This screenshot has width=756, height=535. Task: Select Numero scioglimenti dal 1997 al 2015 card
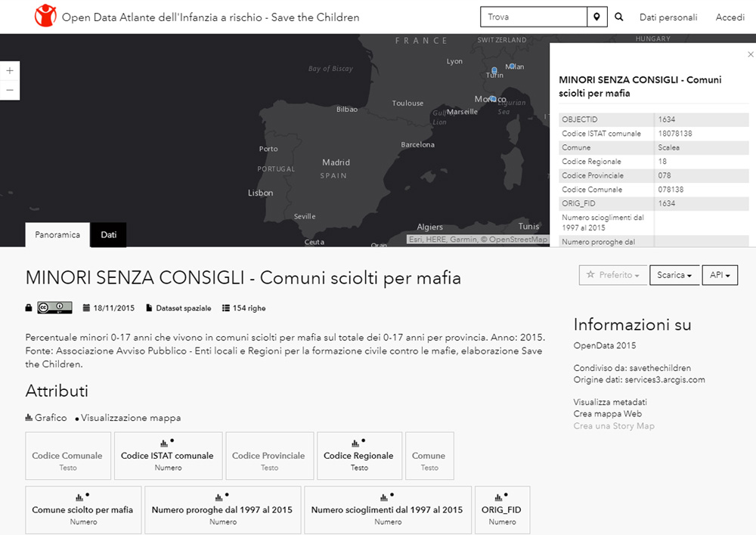tap(388, 510)
